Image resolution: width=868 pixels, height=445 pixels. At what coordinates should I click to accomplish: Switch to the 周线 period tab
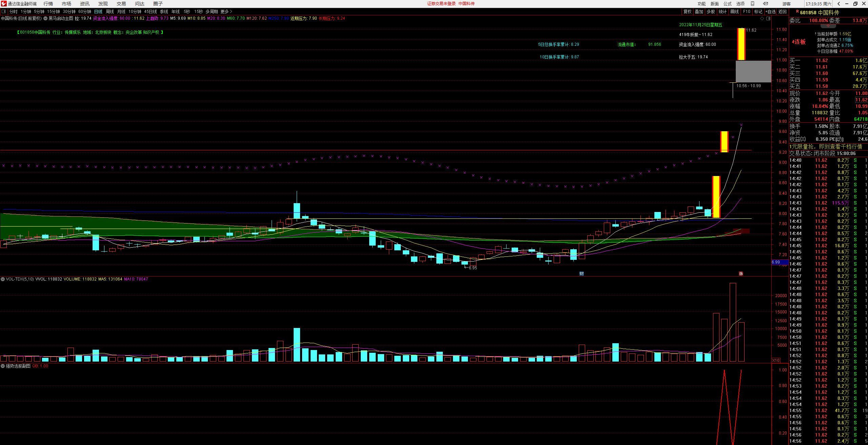(x=110, y=12)
